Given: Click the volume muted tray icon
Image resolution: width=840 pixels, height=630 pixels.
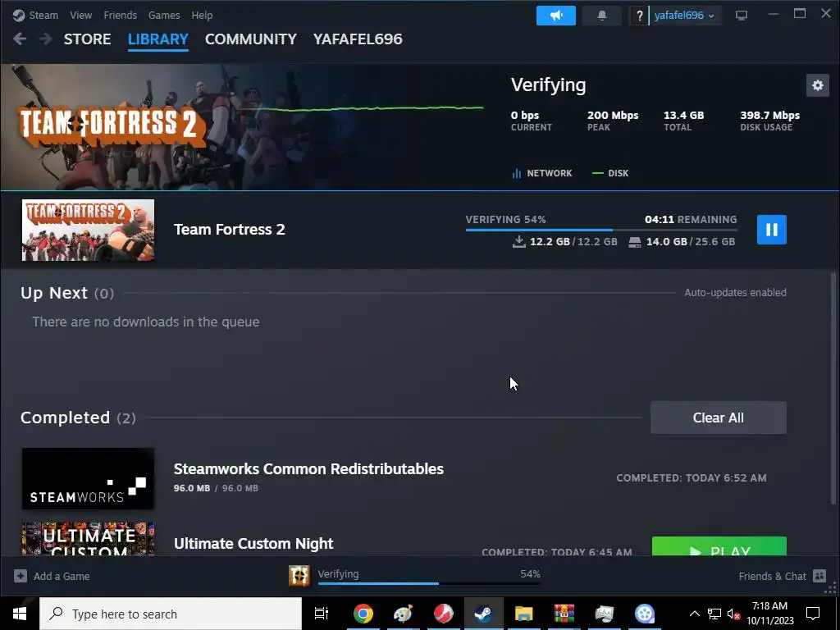Looking at the screenshot, I should (x=733, y=614).
